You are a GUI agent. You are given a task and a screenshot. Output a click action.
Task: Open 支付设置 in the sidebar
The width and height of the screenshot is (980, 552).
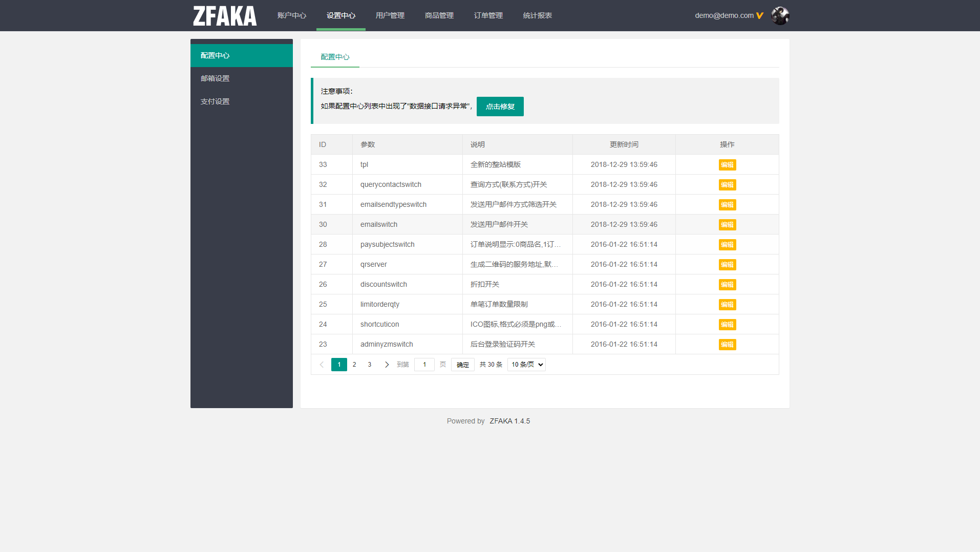click(215, 101)
